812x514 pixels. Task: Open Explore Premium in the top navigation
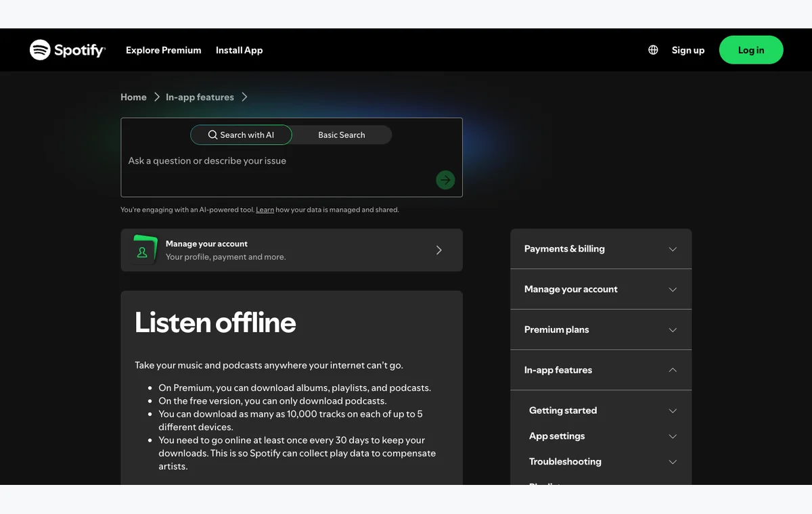(x=164, y=50)
